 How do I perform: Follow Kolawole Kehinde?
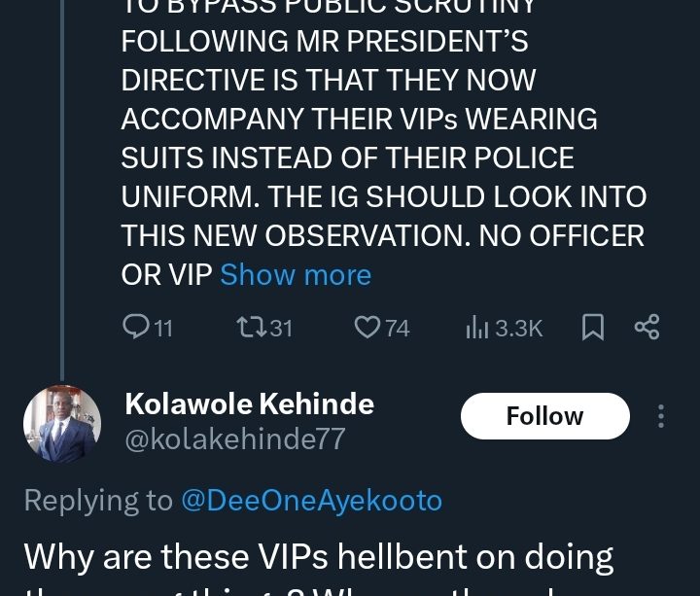click(x=544, y=416)
